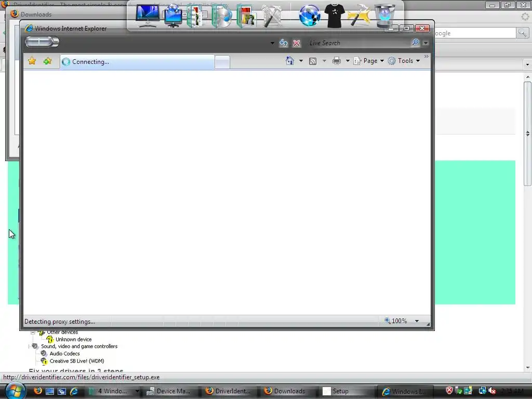Viewport: 532px width, 399px height.
Task: Open the Favorites Center star icon
Action: [x=32, y=61]
